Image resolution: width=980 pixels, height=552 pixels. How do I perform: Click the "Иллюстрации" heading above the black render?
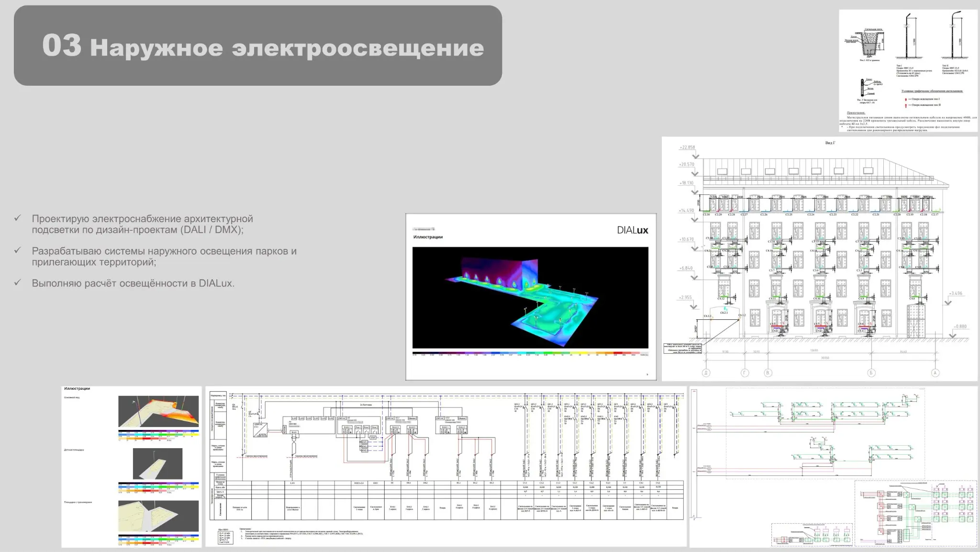pyautogui.click(x=428, y=237)
